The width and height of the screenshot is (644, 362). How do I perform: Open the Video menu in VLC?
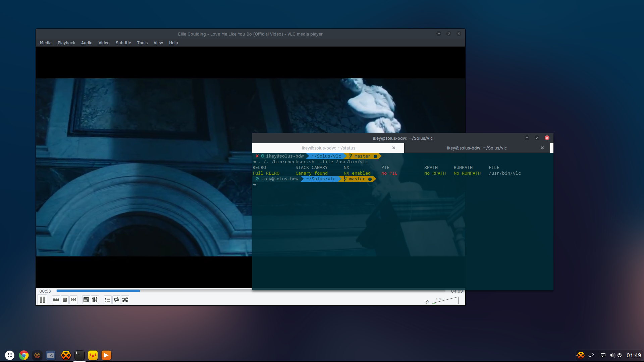click(104, 43)
